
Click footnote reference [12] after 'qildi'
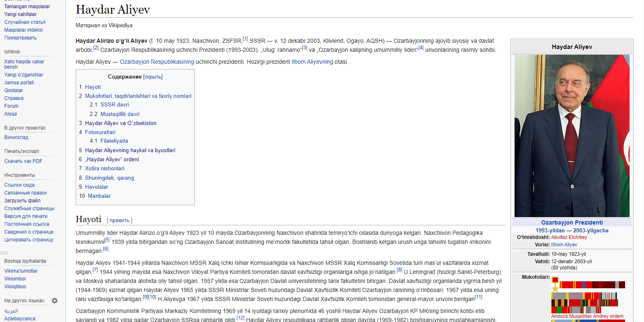241,318
